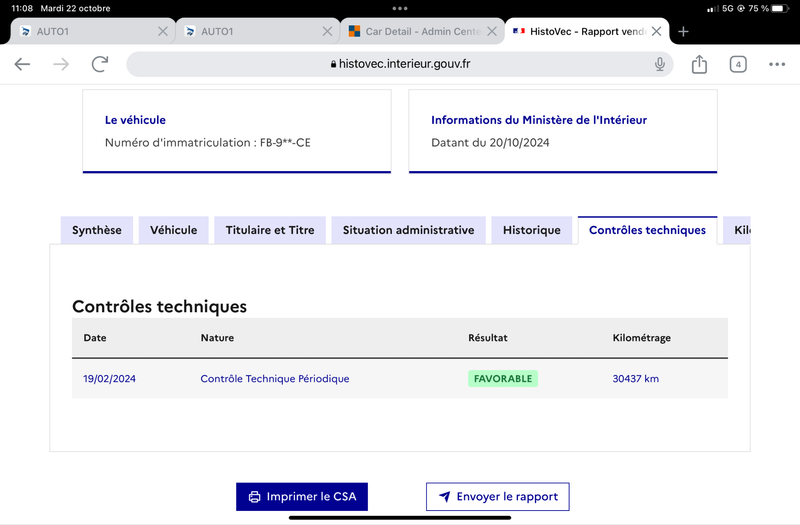Open the Véhicule tab
The width and height of the screenshot is (800, 525).
pos(173,230)
